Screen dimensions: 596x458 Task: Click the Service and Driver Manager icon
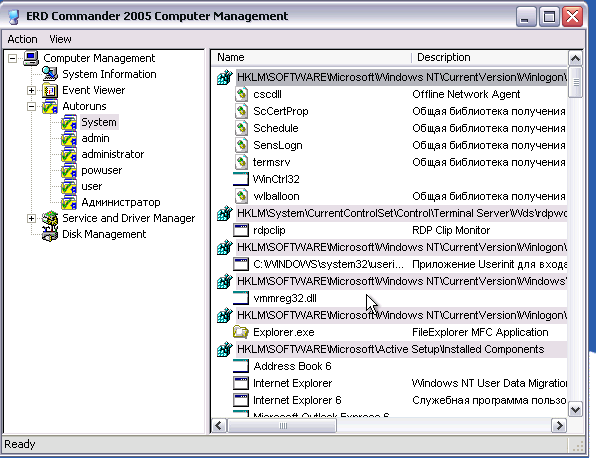pyautogui.click(x=50, y=218)
